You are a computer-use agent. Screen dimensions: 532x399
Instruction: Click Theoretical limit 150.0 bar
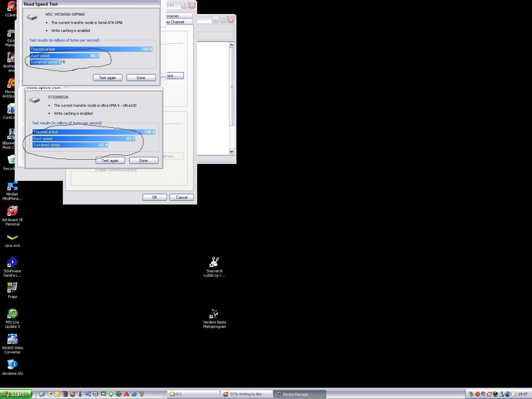pos(91,49)
